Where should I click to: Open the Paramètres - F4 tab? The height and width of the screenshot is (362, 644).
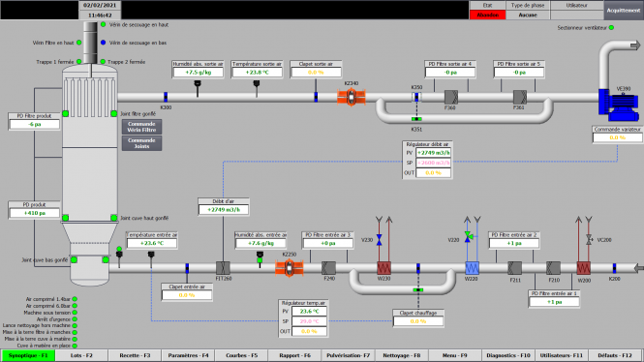188,355
